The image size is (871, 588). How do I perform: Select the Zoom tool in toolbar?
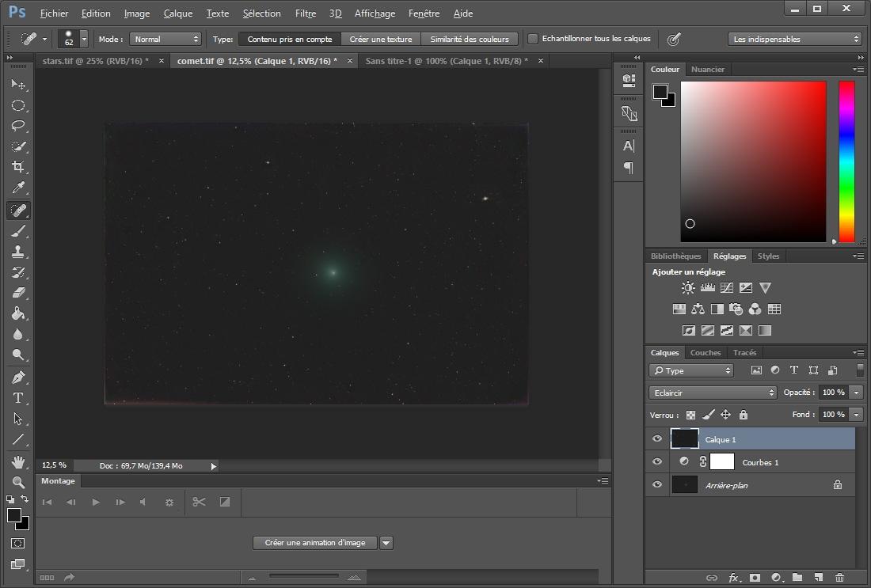[x=17, y=482]
